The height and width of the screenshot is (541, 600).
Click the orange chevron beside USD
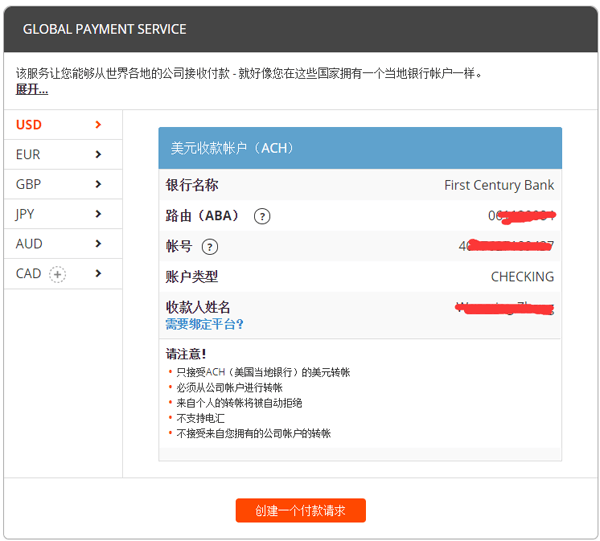tap(98, 125)
